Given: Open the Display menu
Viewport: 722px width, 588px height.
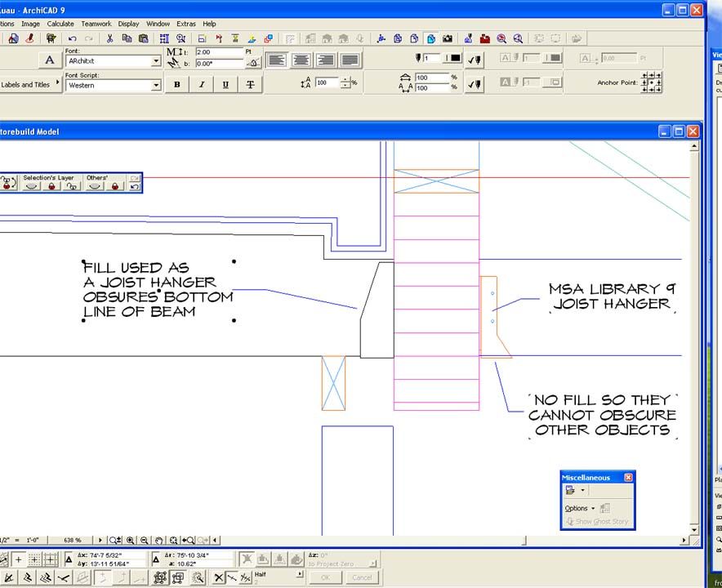Looking at the screenshot, I should pyautogui.click(x=128, y=24).
